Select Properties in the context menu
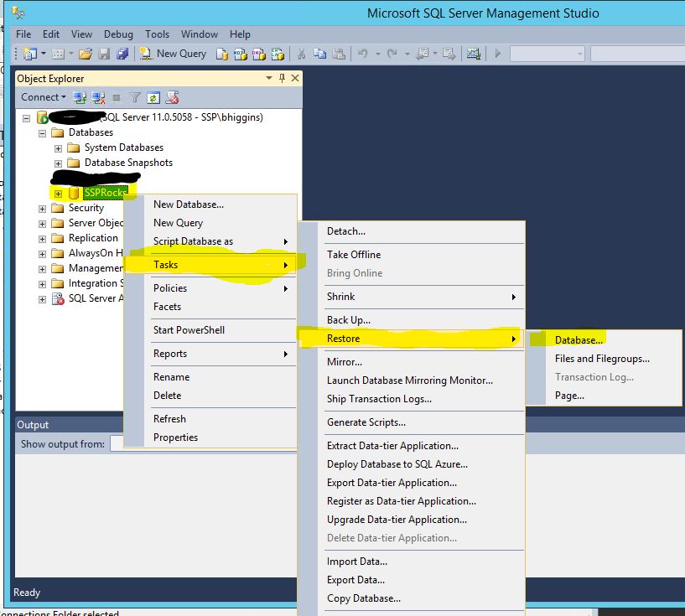 [x=175, y=437]
